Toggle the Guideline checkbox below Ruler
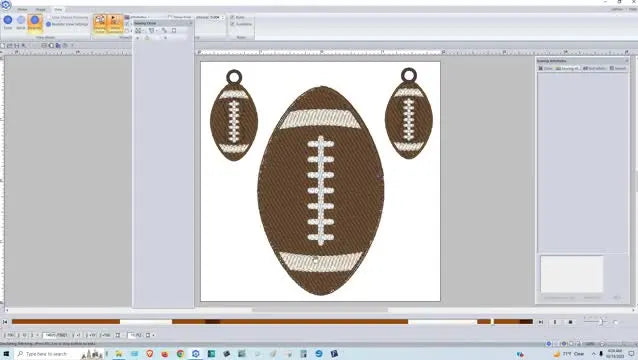The width and height of the screenshot is (638, 360). coord(241,24)
